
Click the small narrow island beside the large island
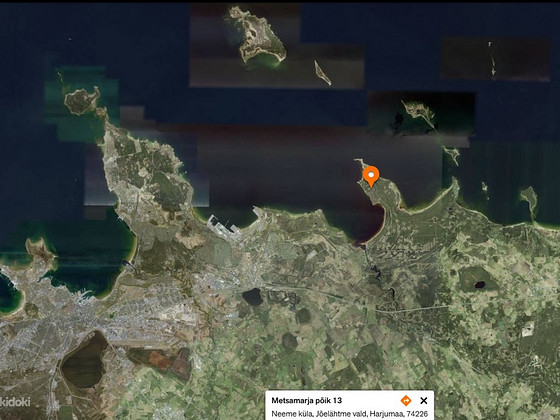[x=322, y=73]
